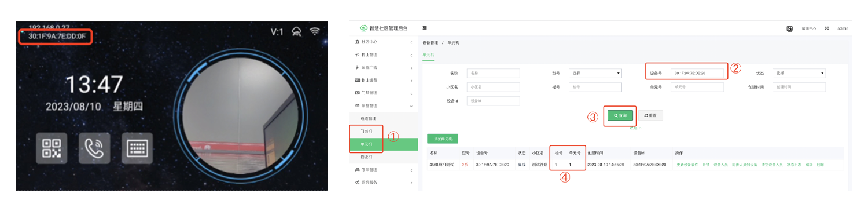Click 删除 delete action link
Image resolution: width=868 pixels, height=211 pixels.
pyautogui.click(x=821, y=165)
